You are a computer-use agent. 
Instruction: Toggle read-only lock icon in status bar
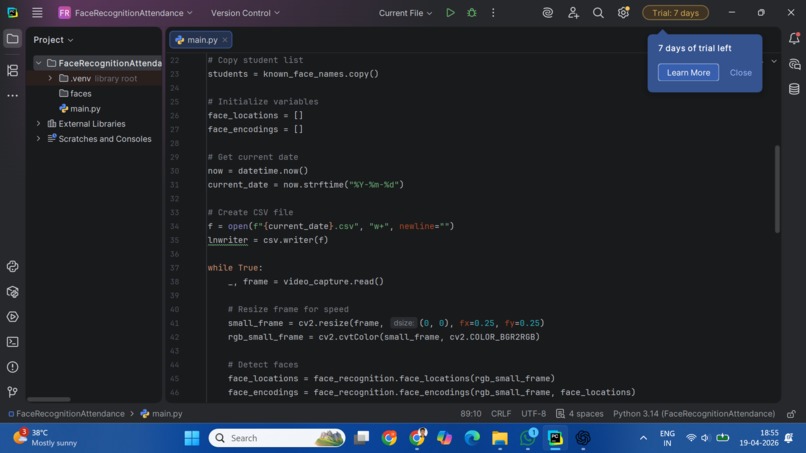pyautogui.click(x=791, y=414)
